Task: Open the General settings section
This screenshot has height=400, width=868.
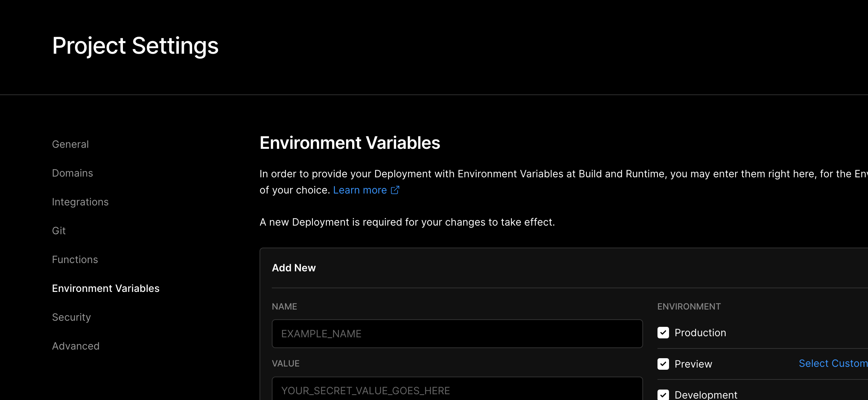Action: click(70, 144)
